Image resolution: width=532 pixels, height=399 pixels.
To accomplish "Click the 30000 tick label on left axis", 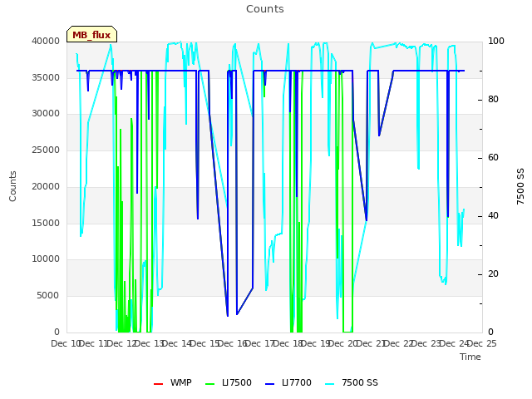I will [46, 113].
